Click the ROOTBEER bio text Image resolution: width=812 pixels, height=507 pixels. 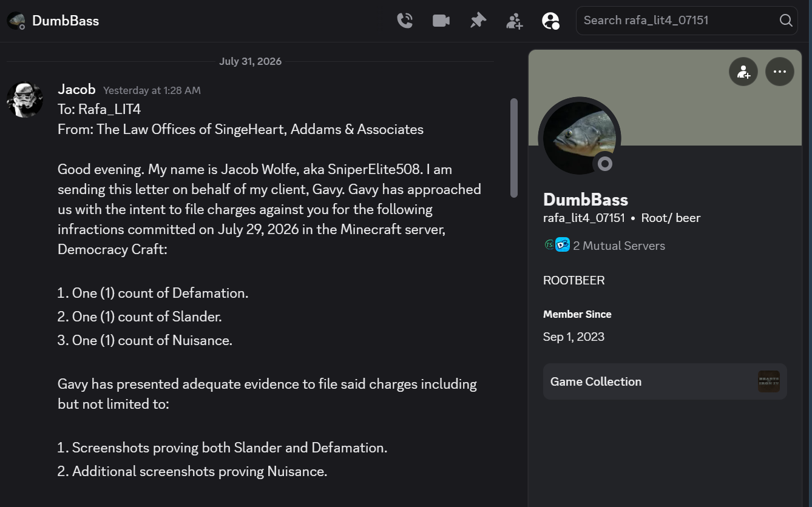573,280
